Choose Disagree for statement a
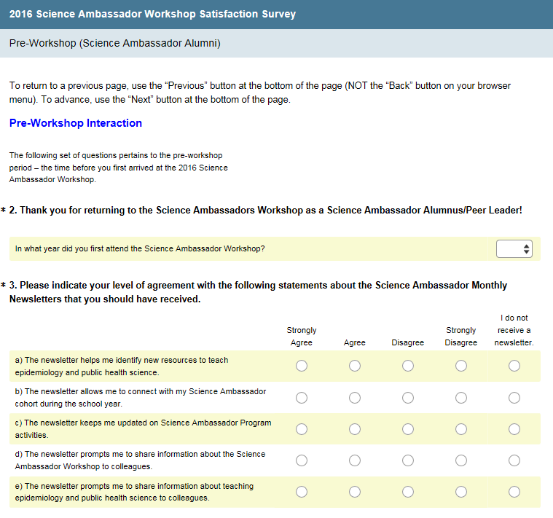The width and height of the screenshot is (553, 518). coord(408,366)
